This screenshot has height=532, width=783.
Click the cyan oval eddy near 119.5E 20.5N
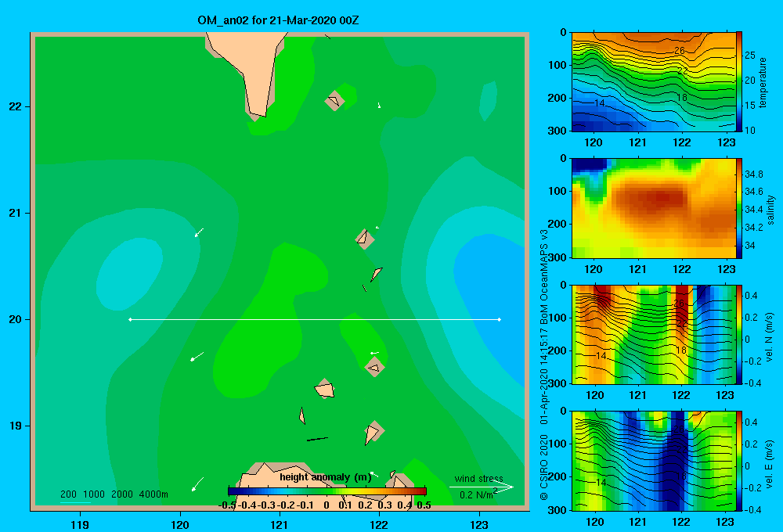pyautogui.click(x=129, y=274)
